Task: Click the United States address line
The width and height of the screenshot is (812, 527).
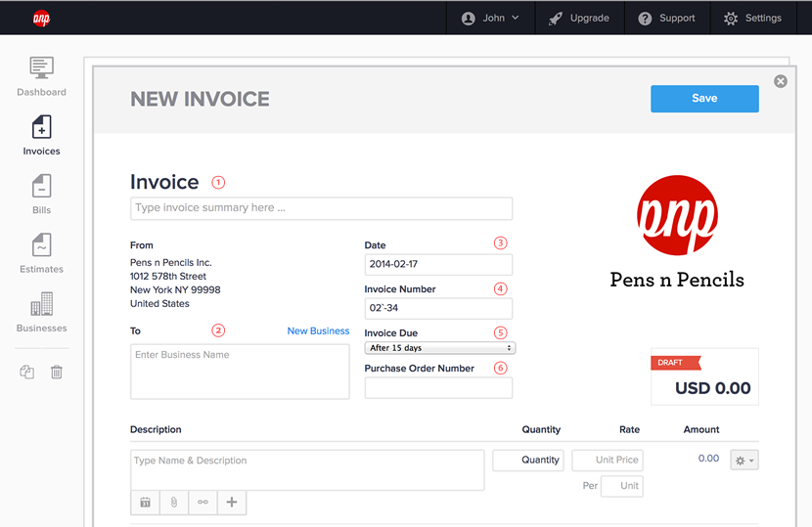Action: pyautogui.click(x=159, y=304)
